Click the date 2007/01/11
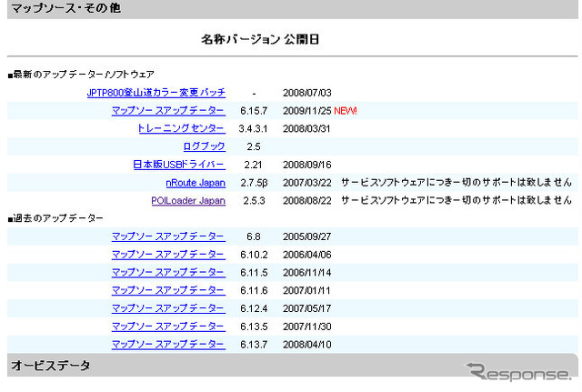Image resolution: width=582 pixels, height=392 pixels. [306, 291]
